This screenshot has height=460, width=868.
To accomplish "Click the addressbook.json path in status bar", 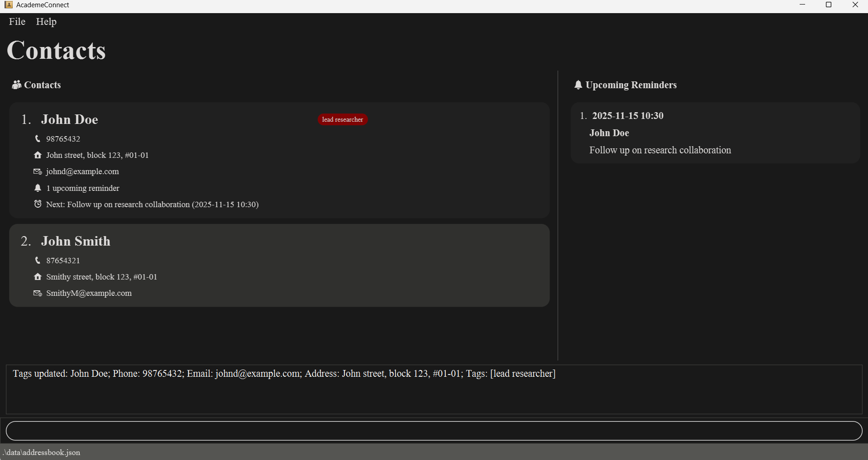I will pyautogui.click(x=42, y=452).
